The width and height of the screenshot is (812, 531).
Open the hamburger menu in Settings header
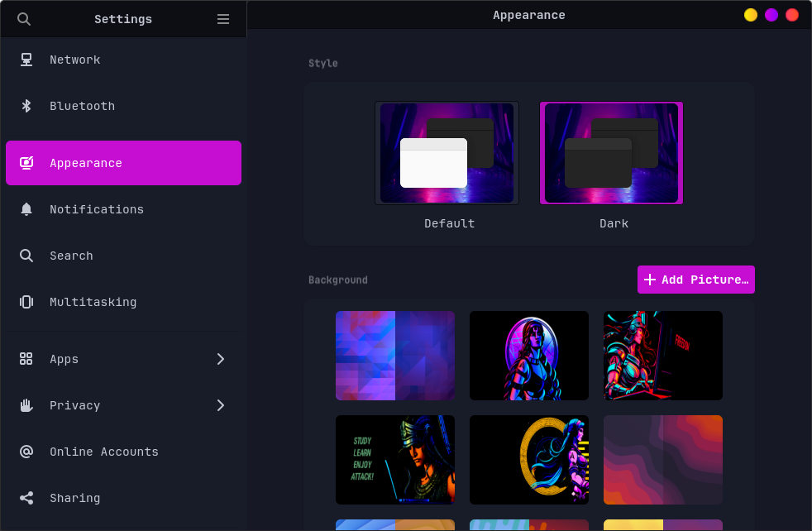tap(223, 19)
